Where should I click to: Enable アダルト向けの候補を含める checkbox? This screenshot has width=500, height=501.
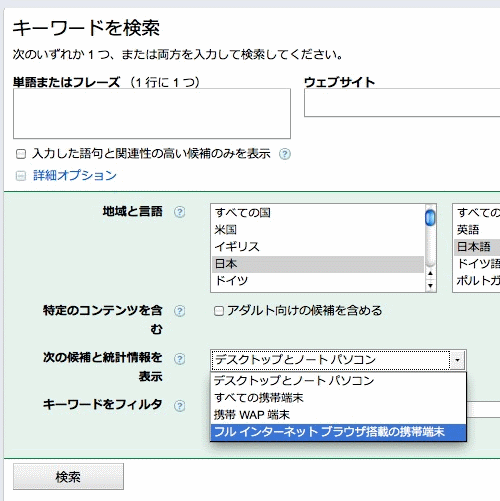point(219,311)
